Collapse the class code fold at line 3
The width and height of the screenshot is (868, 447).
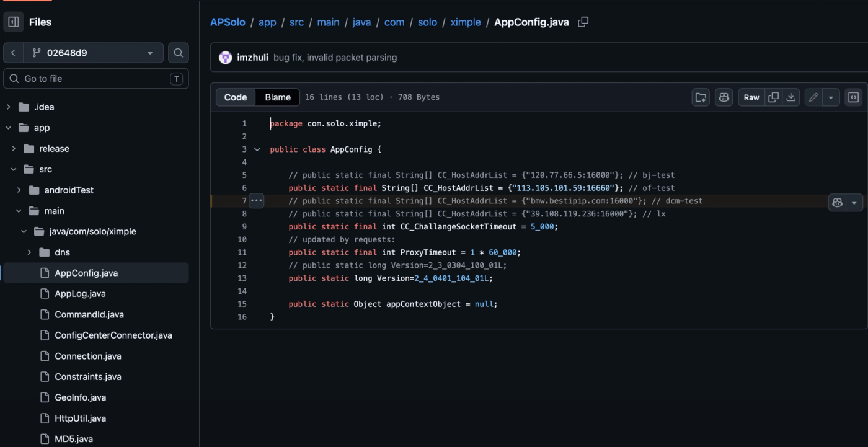coord(257,149)
